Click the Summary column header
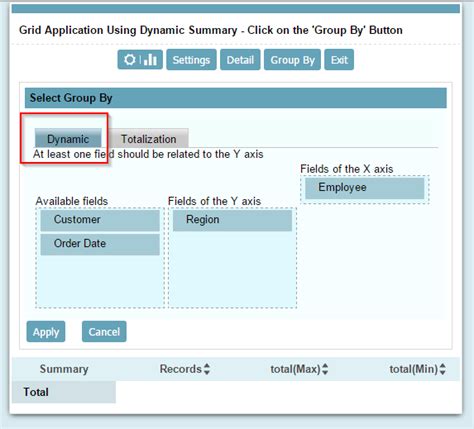The image size is (474, 429). [64, 369]
